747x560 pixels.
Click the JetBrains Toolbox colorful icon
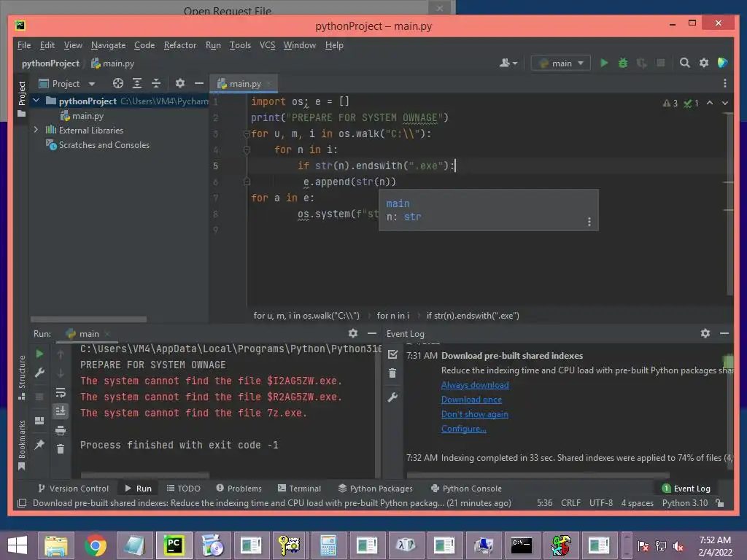pyautogui.click(x=722, y=63)
